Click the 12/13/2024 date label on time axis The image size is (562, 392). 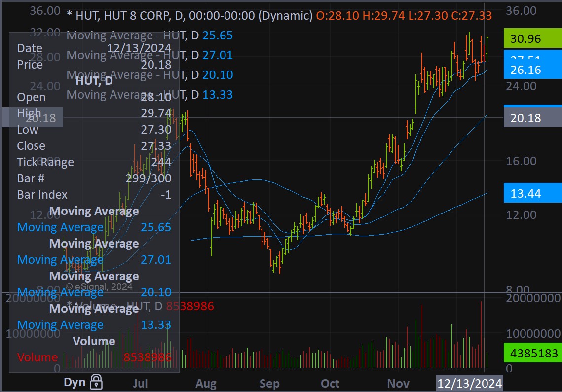469,384
